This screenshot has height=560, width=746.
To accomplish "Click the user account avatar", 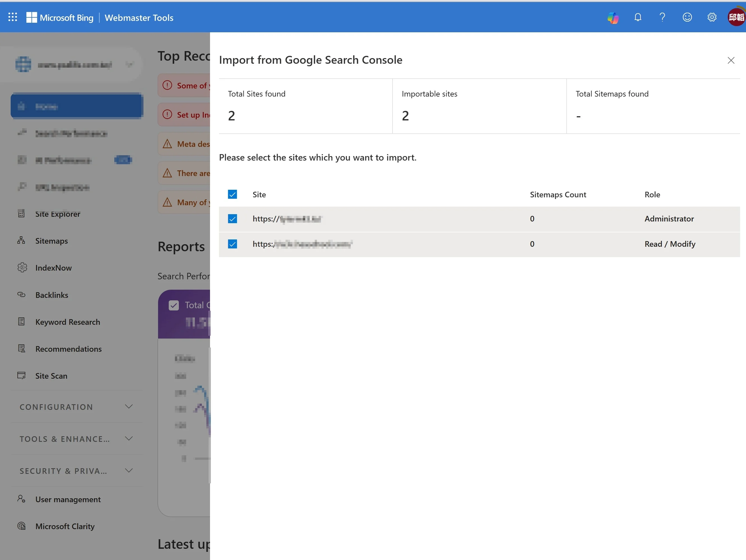I will [x=736, y=17].
